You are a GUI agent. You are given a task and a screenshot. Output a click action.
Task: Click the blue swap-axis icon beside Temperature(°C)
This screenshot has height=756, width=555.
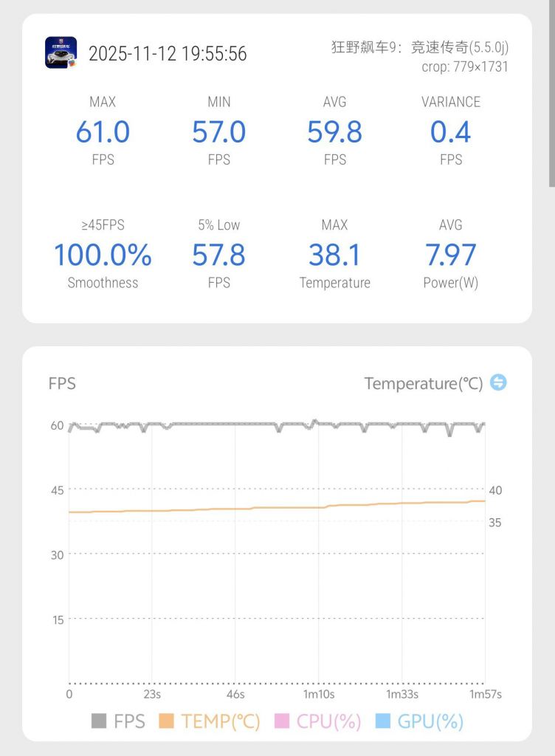click(499, 382)
